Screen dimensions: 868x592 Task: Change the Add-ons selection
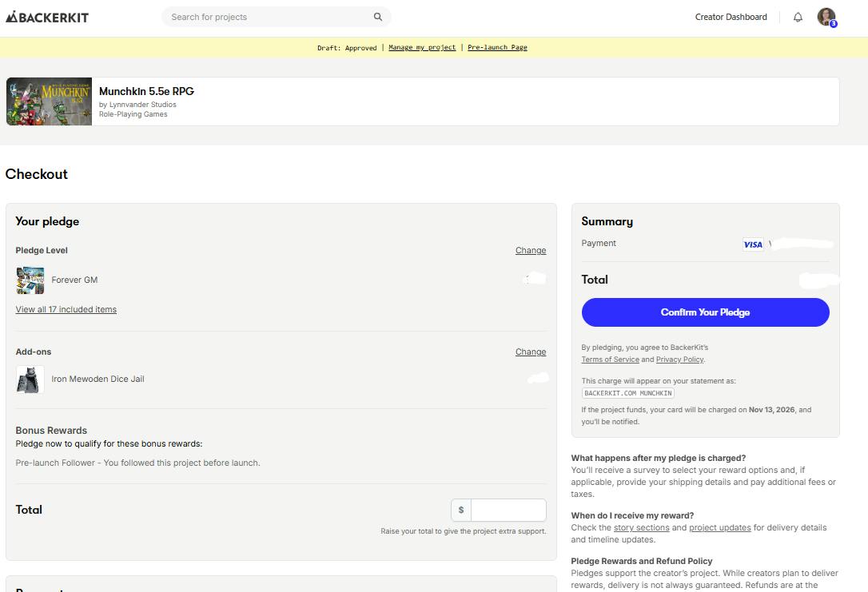531,352
